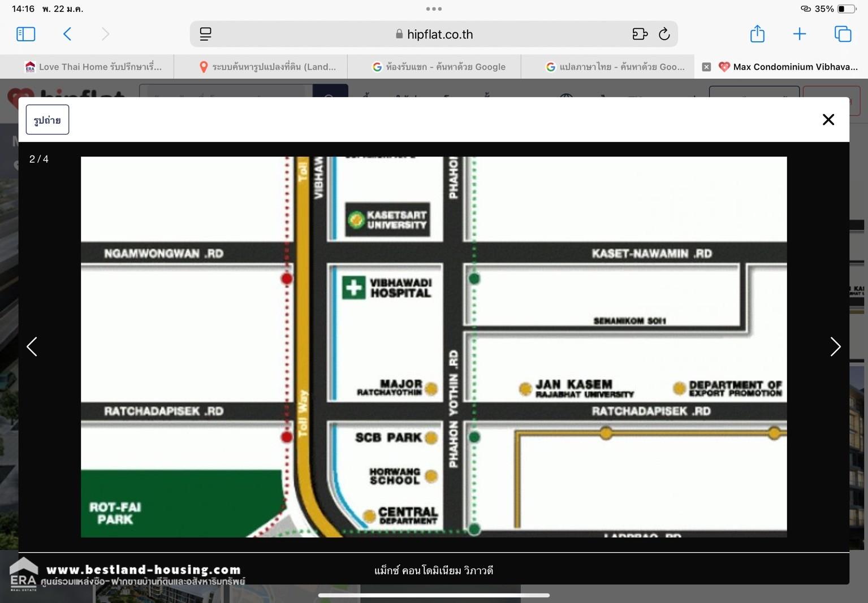Go back to the previous page
This screenshot has height=603, width=868.
(x=67, y=34)
